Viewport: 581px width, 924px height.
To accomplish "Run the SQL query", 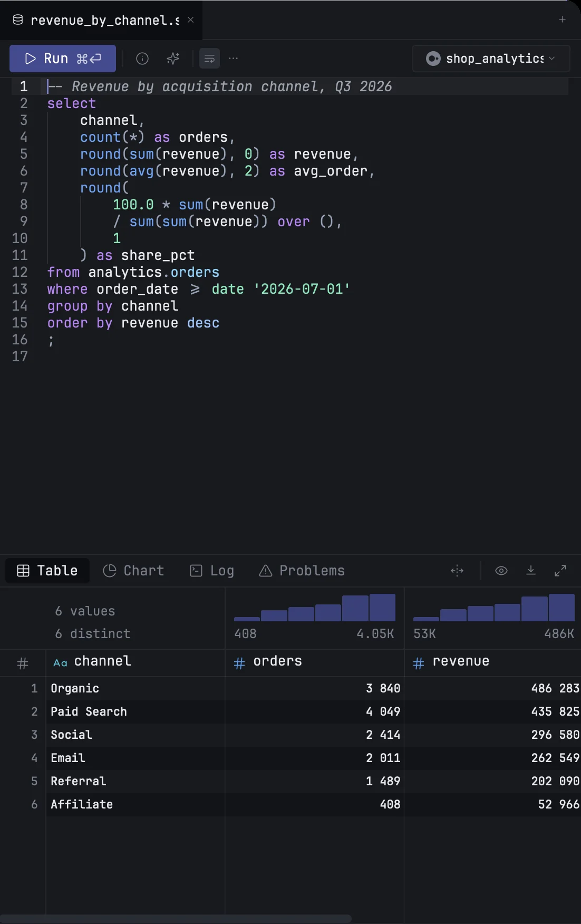I will pos(63,59).
